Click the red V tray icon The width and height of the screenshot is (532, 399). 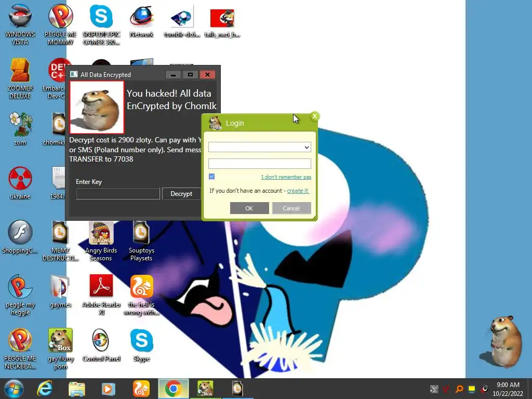pos(446,389)
